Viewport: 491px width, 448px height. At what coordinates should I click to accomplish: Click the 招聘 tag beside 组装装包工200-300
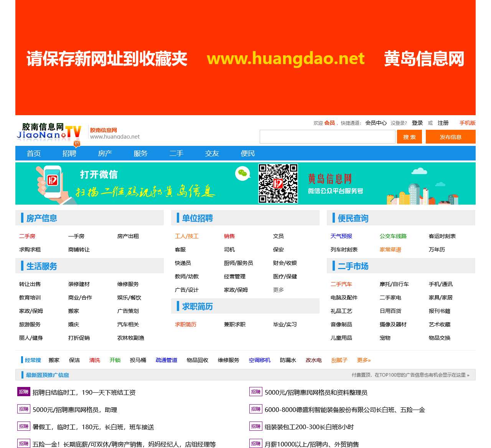(x=256, y=427)
